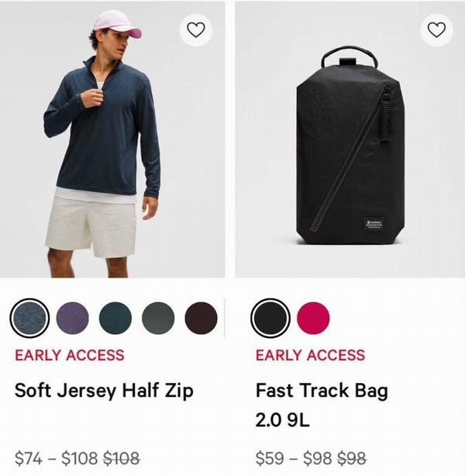
Task: Choose the purple half zip color swatch
Action: click(73, 317)
